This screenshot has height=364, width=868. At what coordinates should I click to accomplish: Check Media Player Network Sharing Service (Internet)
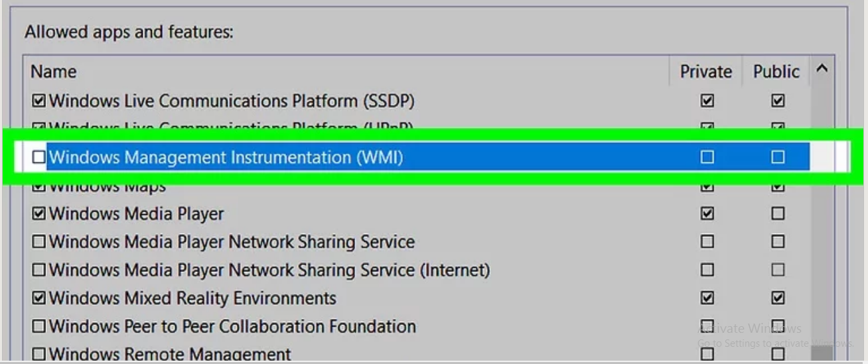(39, 270)
